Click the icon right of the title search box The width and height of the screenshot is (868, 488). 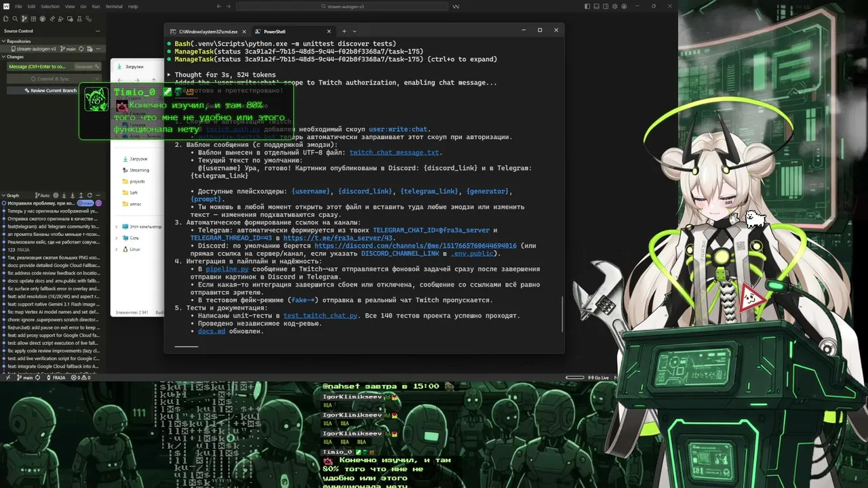pos(456,6)
